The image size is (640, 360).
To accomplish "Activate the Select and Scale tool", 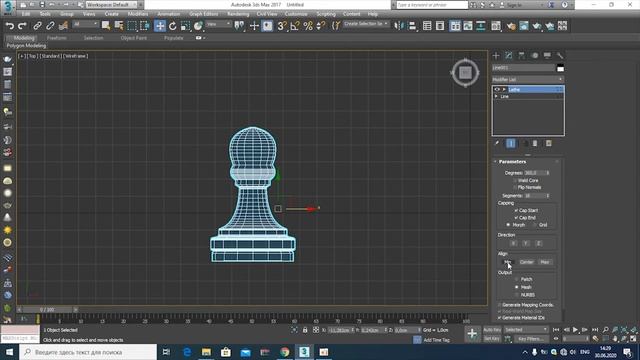I will tap(185, 26).
